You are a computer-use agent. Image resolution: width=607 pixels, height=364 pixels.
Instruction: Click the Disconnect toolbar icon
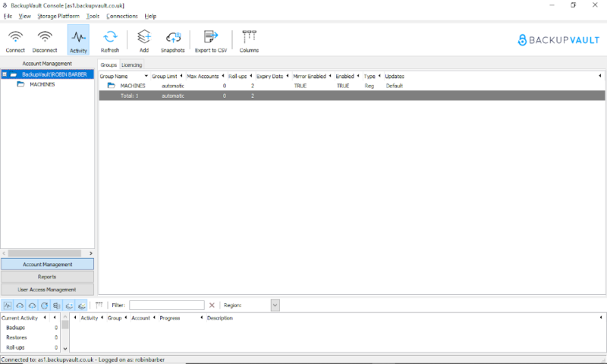pyautogui.click(x=46, y=39)
